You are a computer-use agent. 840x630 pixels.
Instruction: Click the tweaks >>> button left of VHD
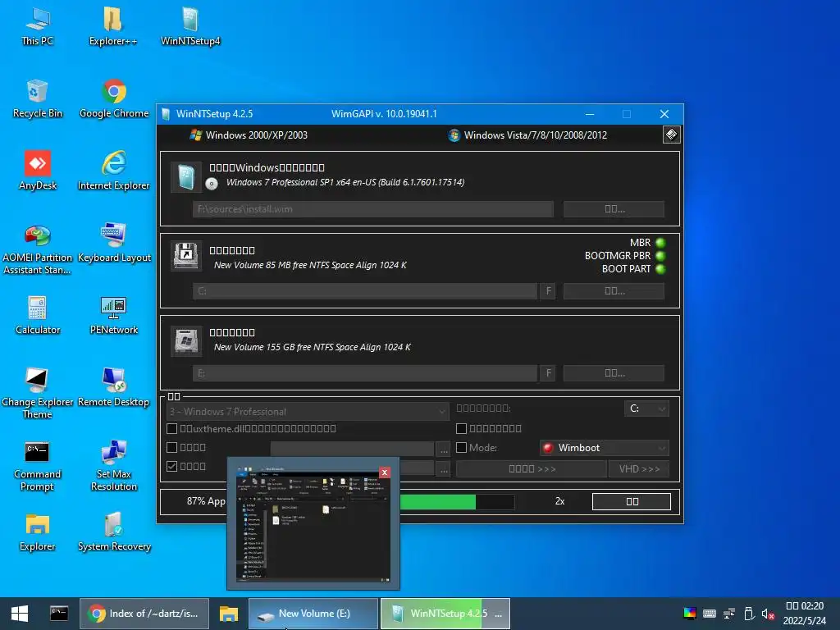pos(532,468)
